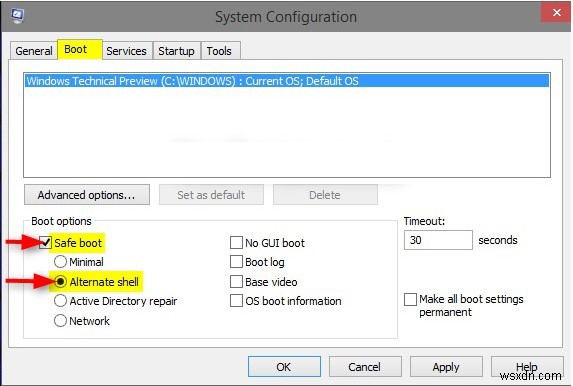Screen dimensions: 573x386
Task: Enable the Boot log checkbox
Action: [x=236, y=262]
